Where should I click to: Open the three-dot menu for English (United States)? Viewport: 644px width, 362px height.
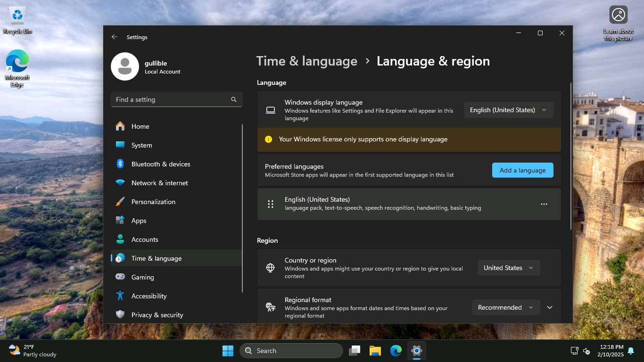coord(544,204)
